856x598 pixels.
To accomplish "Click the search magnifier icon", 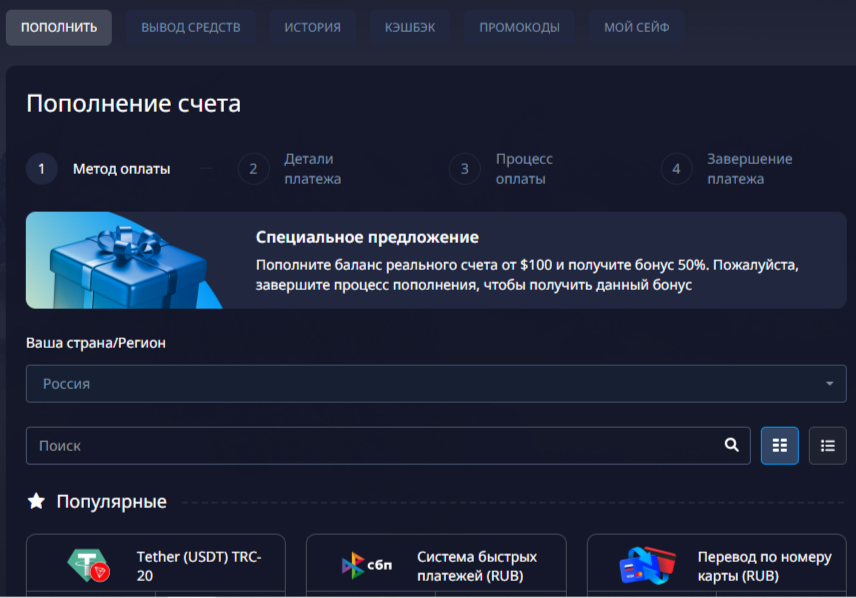I will (732, 446).
